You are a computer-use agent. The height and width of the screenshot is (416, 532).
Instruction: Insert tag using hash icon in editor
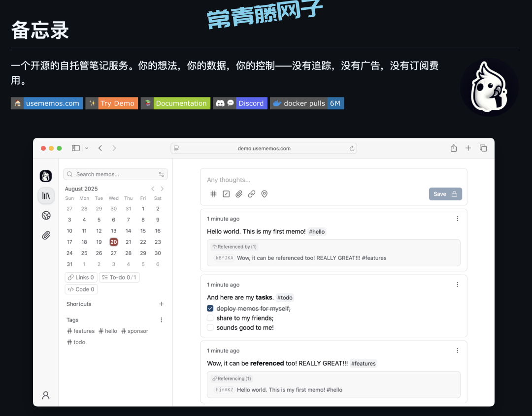[213, 194]
